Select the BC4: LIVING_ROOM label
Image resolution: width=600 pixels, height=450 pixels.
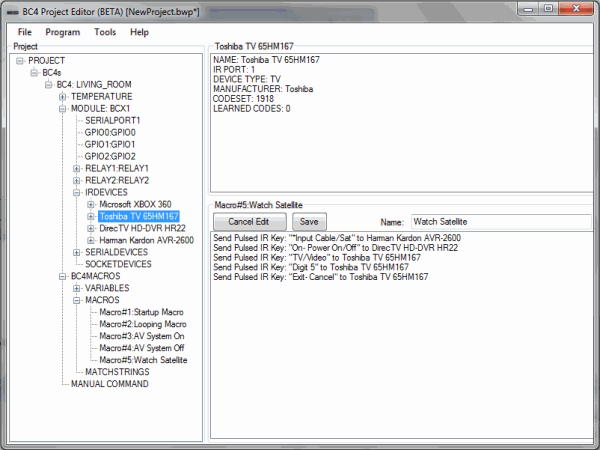(x=94, y=85)
